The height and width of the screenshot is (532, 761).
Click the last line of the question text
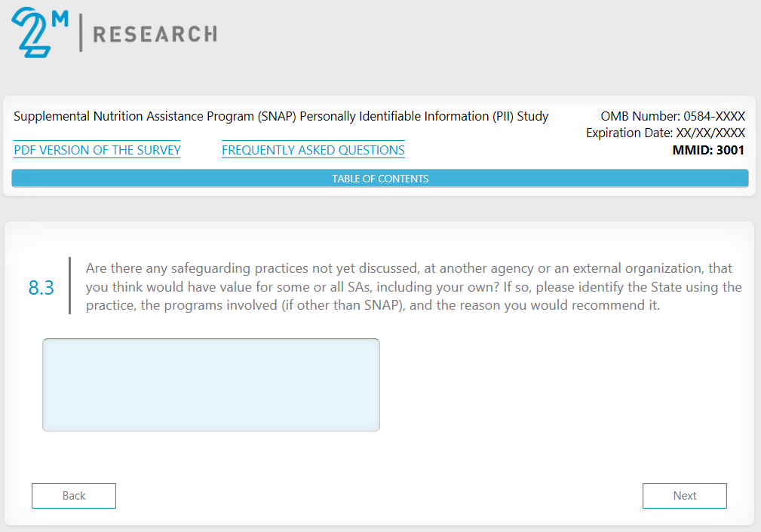point(373,306)
